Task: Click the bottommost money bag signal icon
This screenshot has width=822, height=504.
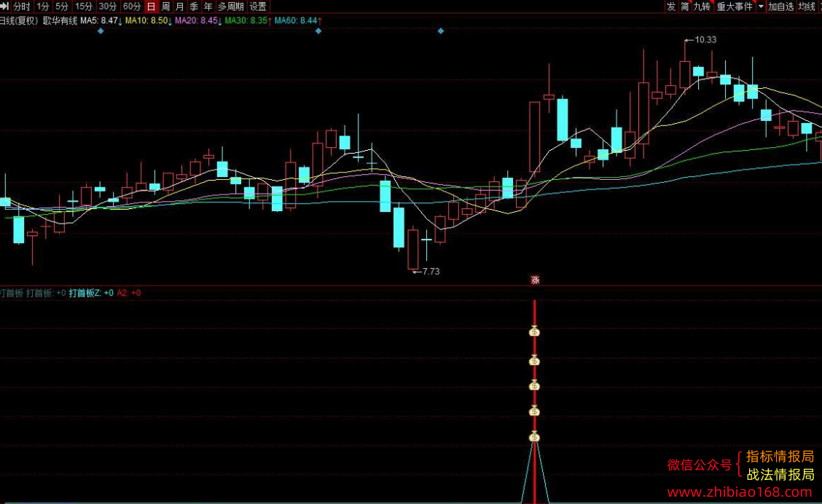Action: pos(535,436)
